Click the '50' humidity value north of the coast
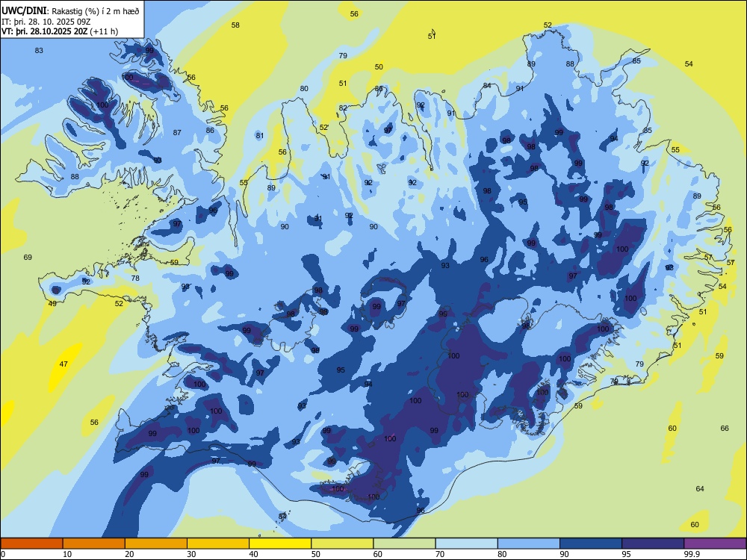The height and width of the screenshot is (560, 747). pyautogui.click(x=379, y=67)
